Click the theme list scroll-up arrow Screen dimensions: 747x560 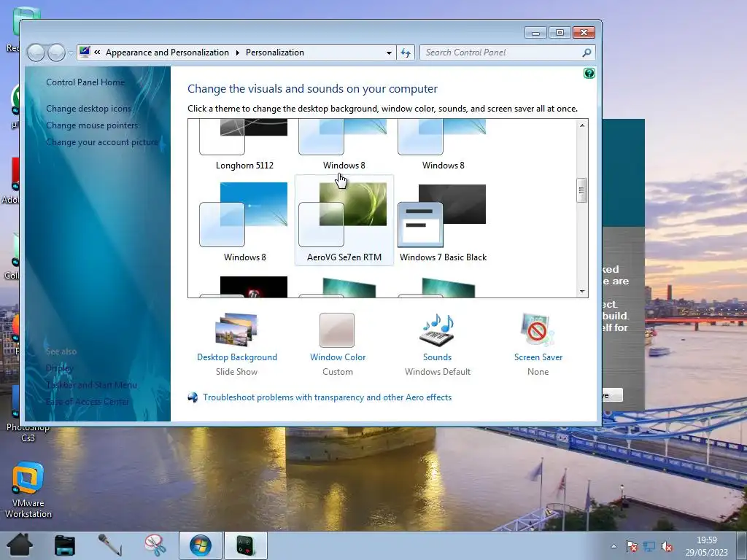click(581, 125)
